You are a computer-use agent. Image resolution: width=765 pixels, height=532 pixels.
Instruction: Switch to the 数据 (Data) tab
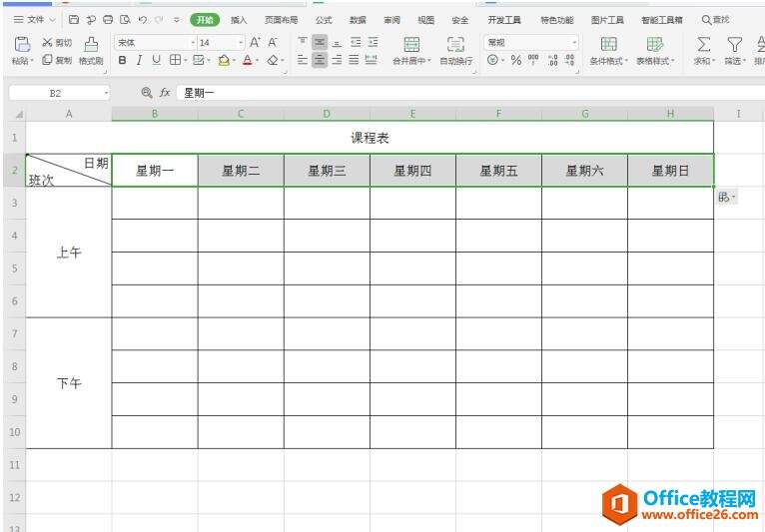[x=358, y=20]
